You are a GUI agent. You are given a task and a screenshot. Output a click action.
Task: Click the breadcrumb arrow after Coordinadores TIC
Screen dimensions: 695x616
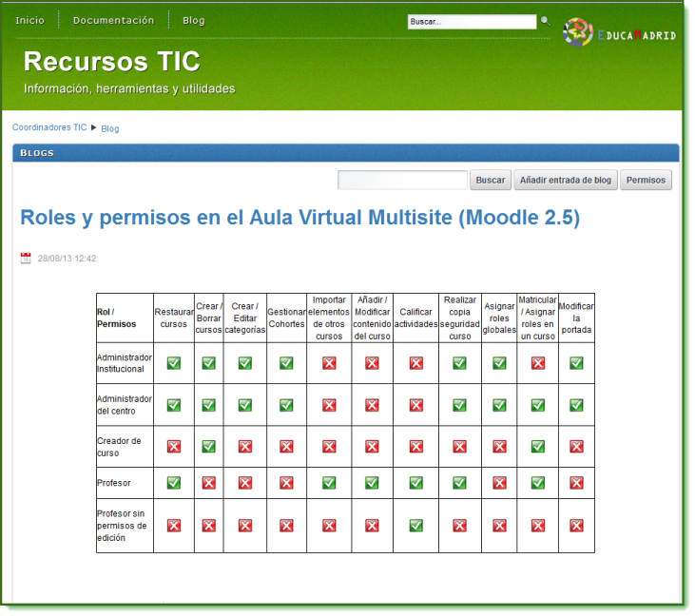pos(94,127)
